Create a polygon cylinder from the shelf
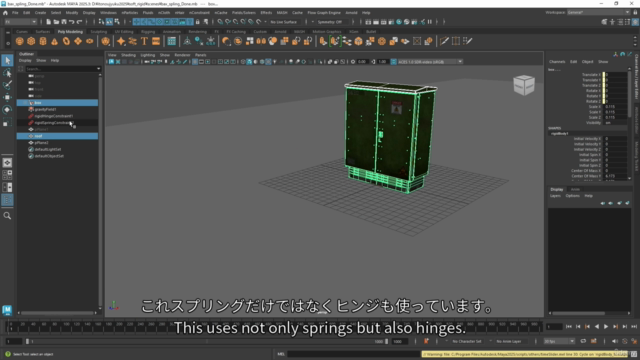640x360 pixels. [x=43, y=41]
